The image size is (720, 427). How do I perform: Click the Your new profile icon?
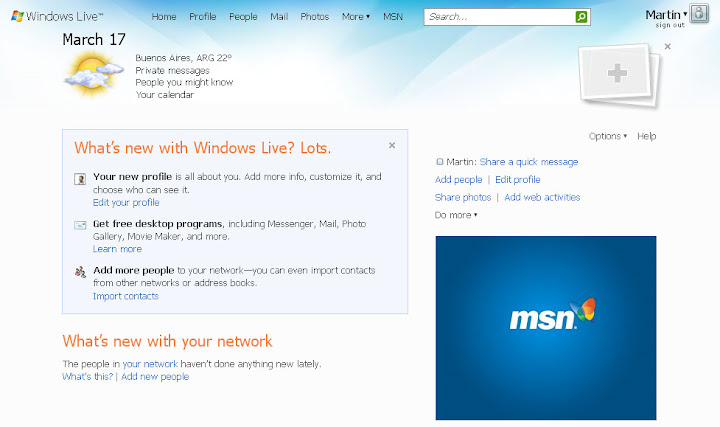(x=80, y=179)
